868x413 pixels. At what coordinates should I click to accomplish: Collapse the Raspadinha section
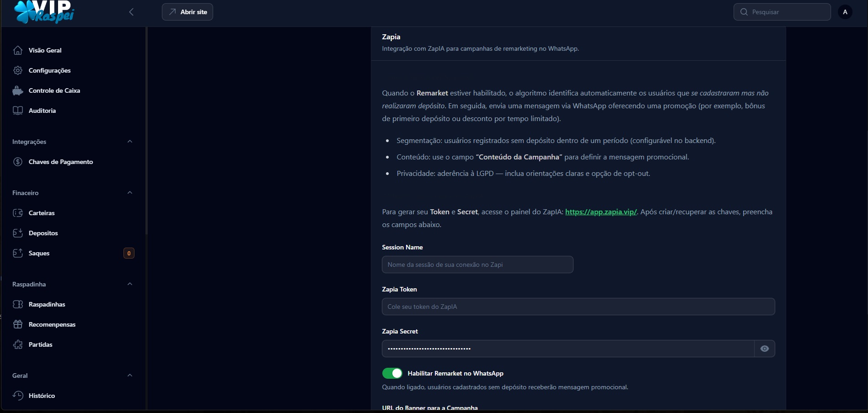pos(130,284)
